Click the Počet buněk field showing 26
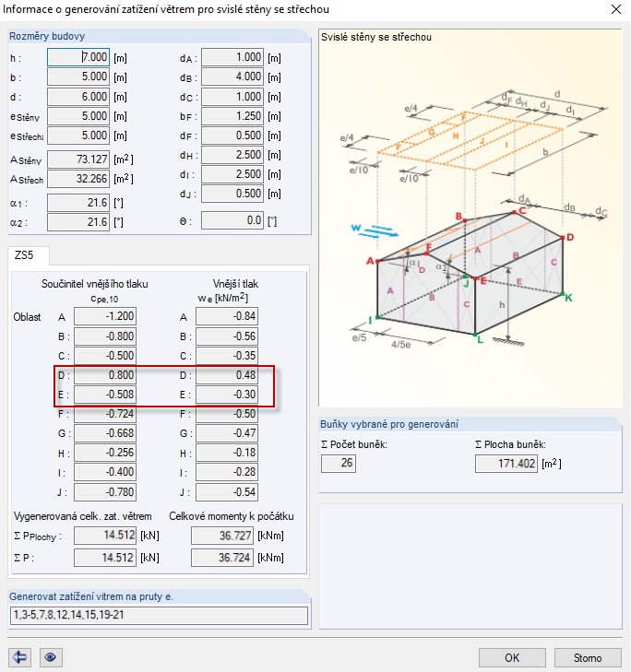This screenshot has height=672, width=631. 339,464
